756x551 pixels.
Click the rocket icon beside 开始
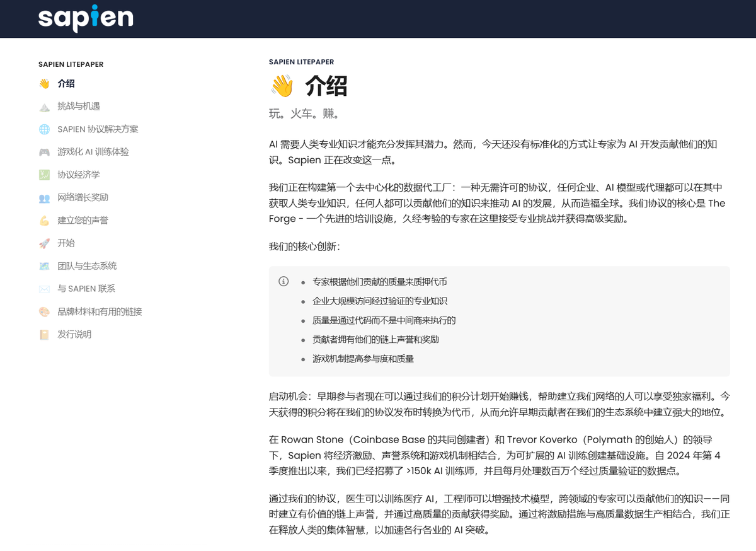[44, 243]
